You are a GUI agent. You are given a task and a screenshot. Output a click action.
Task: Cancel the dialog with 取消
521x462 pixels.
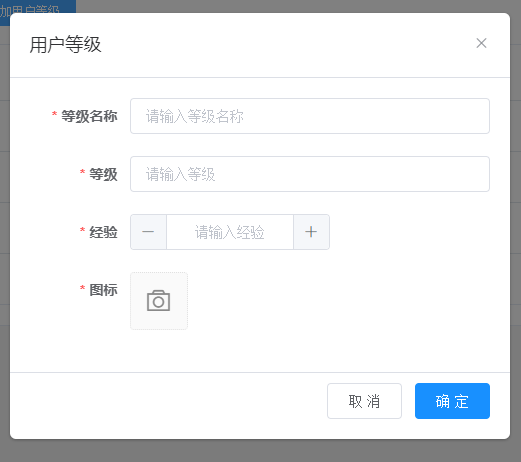point(364,401)
